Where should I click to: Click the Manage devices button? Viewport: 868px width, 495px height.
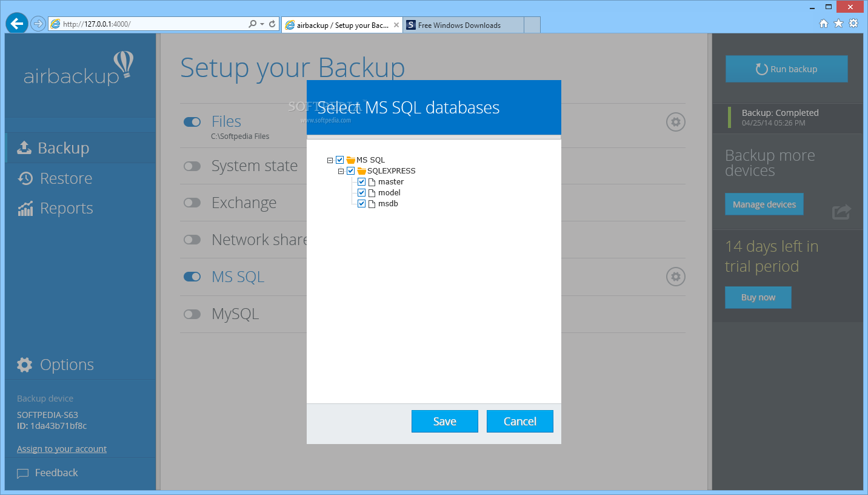coord(764,204)
